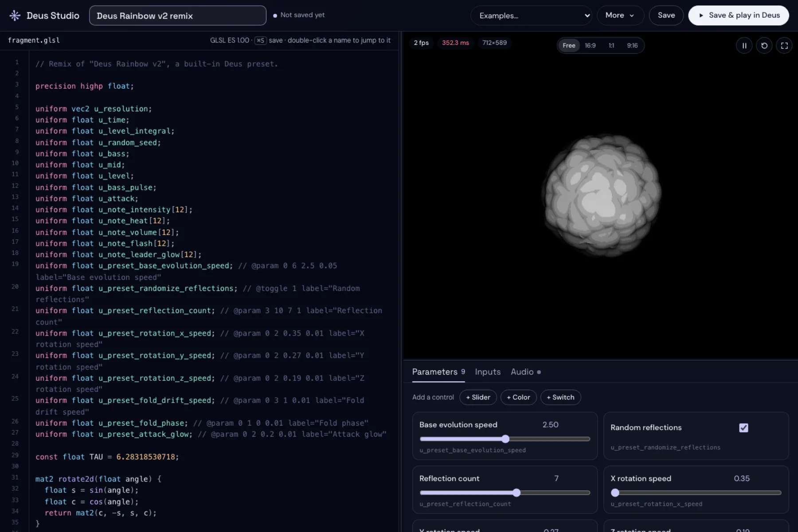
Task: Click the const float TAU code line
Action: 107,457
